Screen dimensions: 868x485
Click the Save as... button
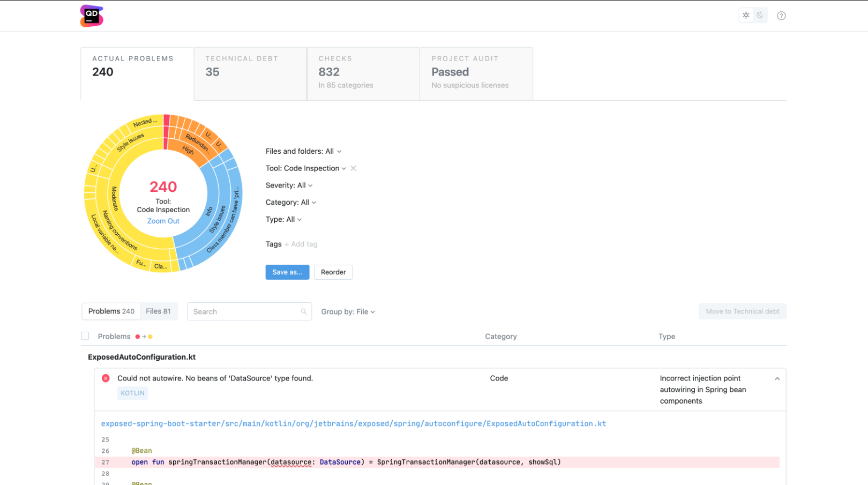click(287, 272)
